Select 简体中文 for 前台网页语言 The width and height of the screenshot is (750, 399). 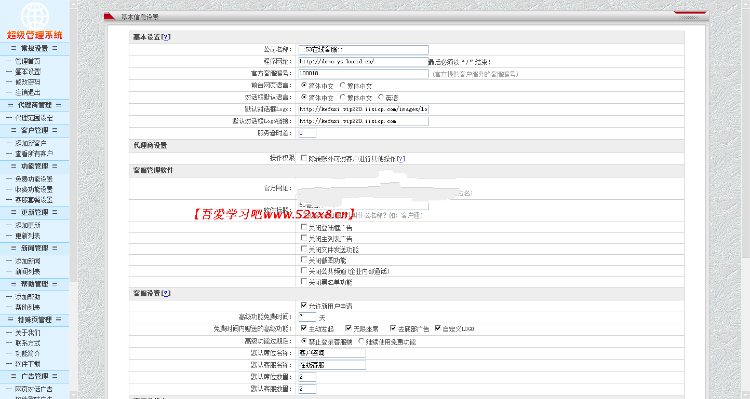[304, 85]
